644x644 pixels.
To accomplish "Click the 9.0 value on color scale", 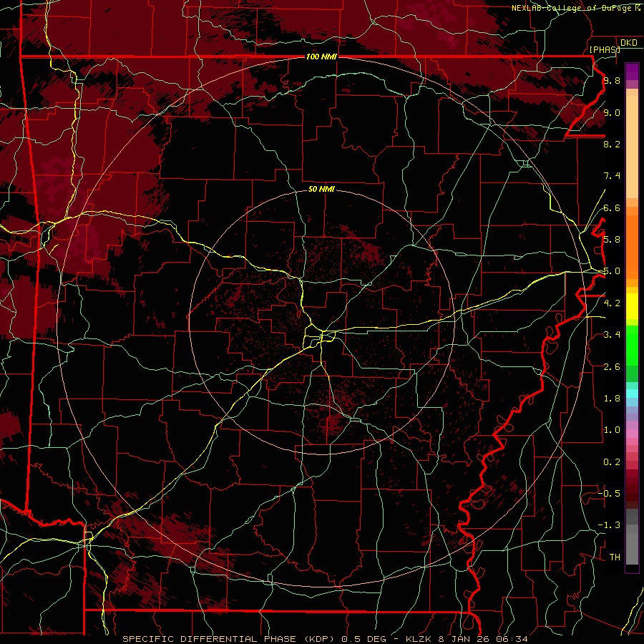I will click(x=612, y=112).
